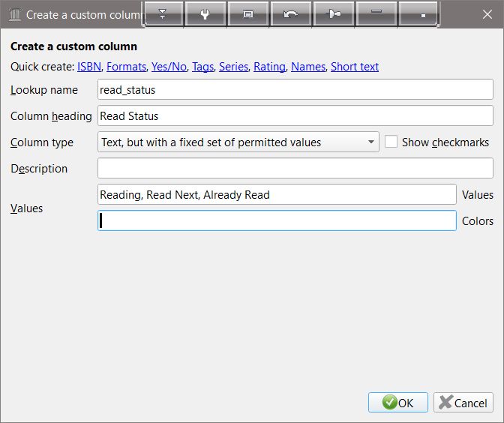The image size is (504, 423).
Task: Click the Lookup name field containing read_status
Action: [x=295, y=90]
